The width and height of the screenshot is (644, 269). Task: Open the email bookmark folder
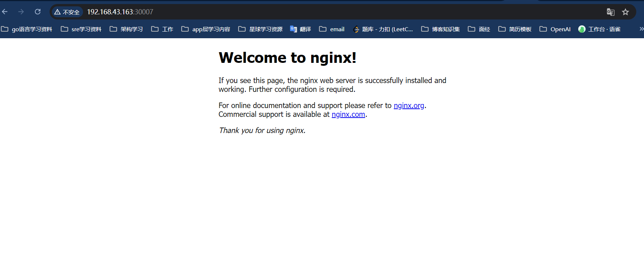point(332,29)
